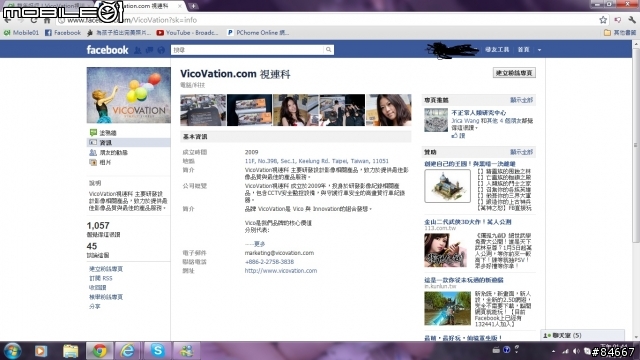Open the YouTube - Broadc... bookmark

point(187,33)
